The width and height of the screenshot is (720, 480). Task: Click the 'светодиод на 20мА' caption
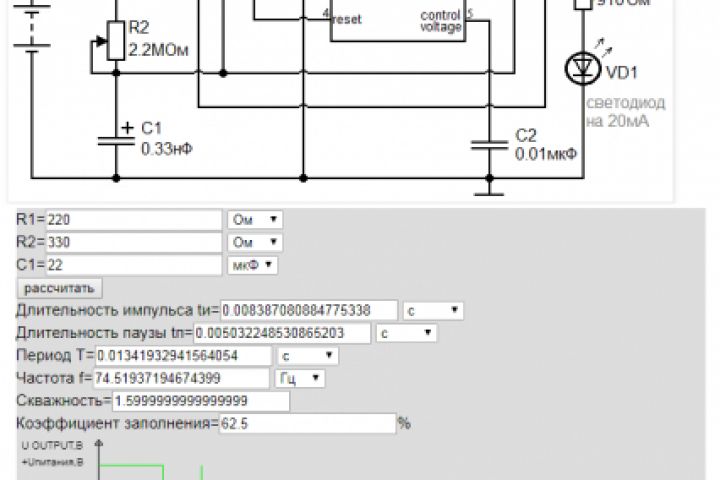tap(625, 112)
